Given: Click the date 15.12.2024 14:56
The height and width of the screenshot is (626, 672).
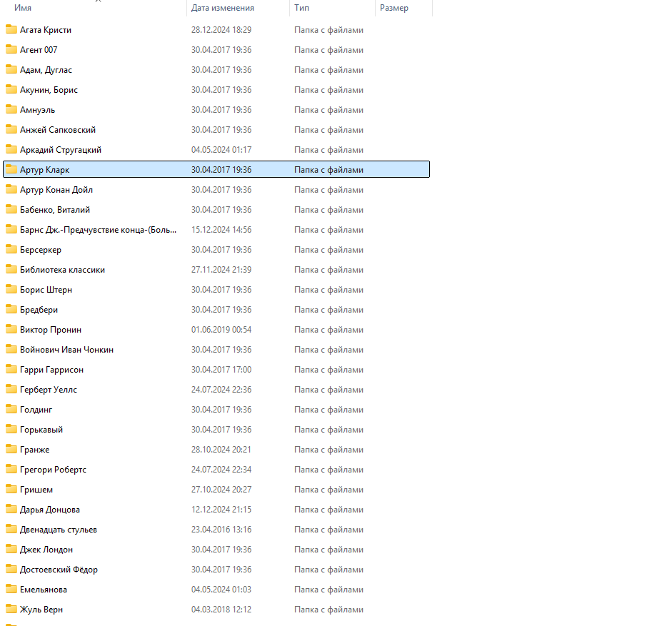Looking at the screenshot, I should pyautogui.click(x=221, y=230).
